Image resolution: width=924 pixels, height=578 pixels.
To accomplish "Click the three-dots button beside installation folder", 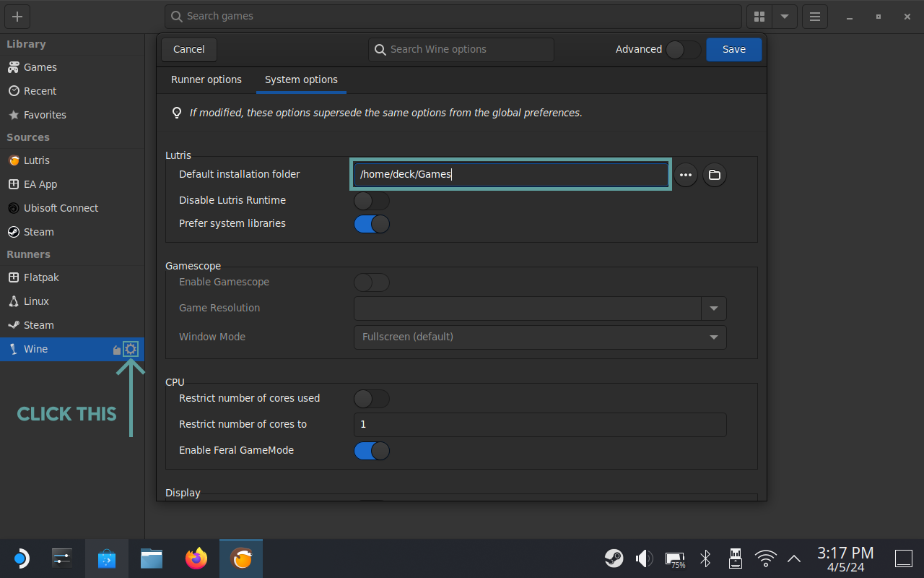I will tap(685, 175).
